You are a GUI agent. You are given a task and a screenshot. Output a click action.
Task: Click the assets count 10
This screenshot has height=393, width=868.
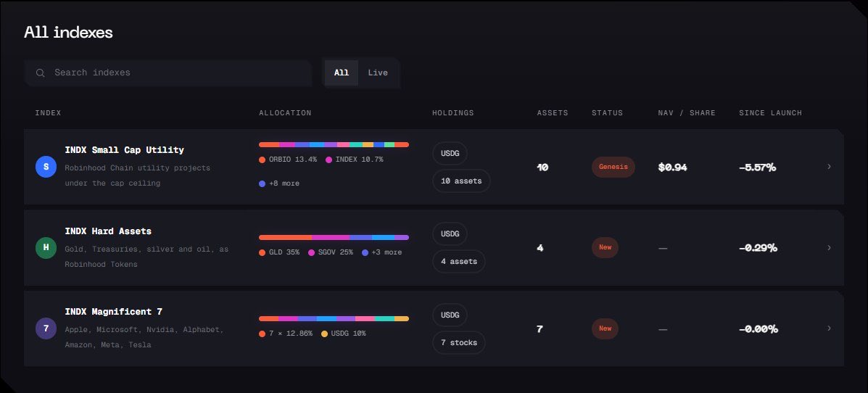pos(542,167)
